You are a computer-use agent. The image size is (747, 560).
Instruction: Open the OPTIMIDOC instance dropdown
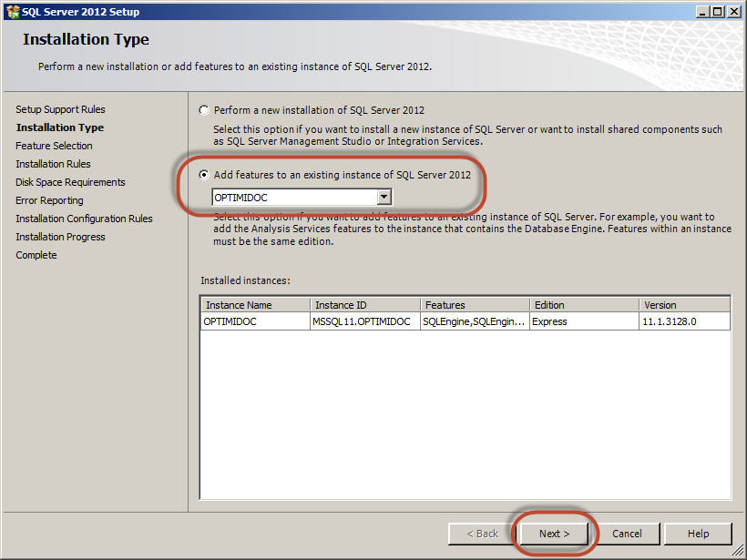384,197
